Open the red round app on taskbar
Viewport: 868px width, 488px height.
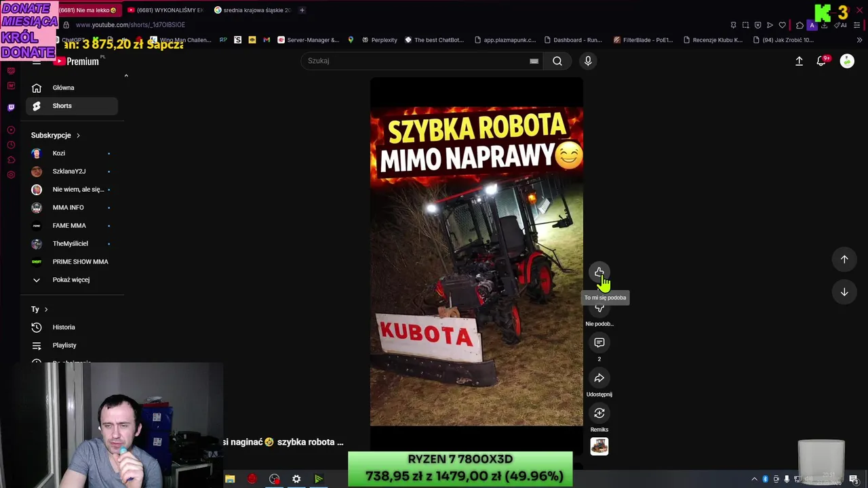(x=252, y=479)
